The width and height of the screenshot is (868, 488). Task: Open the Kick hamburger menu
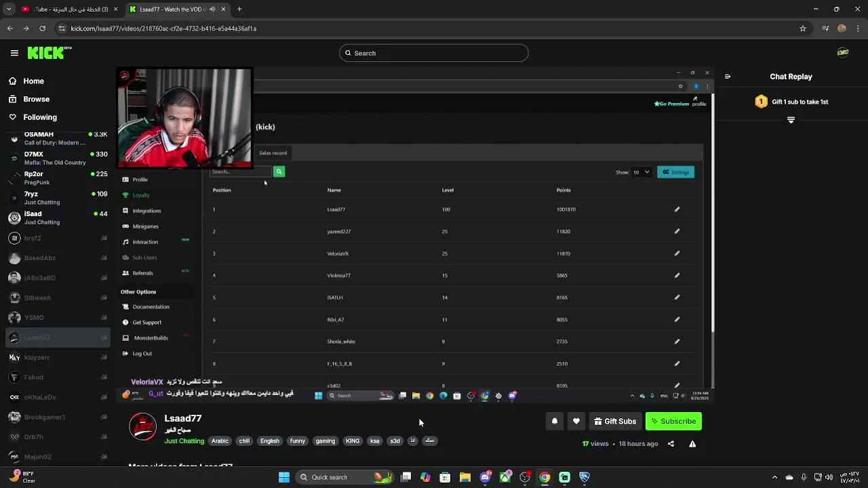point(14,53)
